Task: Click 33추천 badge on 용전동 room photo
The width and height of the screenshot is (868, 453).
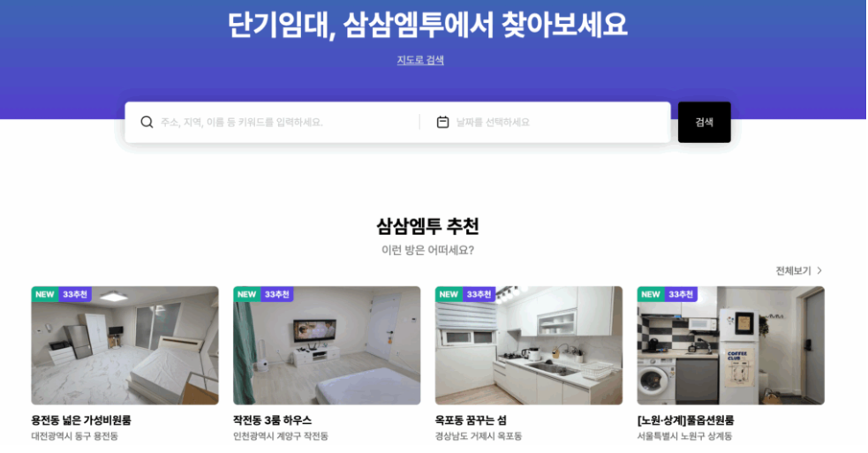Action: point(75,294)
